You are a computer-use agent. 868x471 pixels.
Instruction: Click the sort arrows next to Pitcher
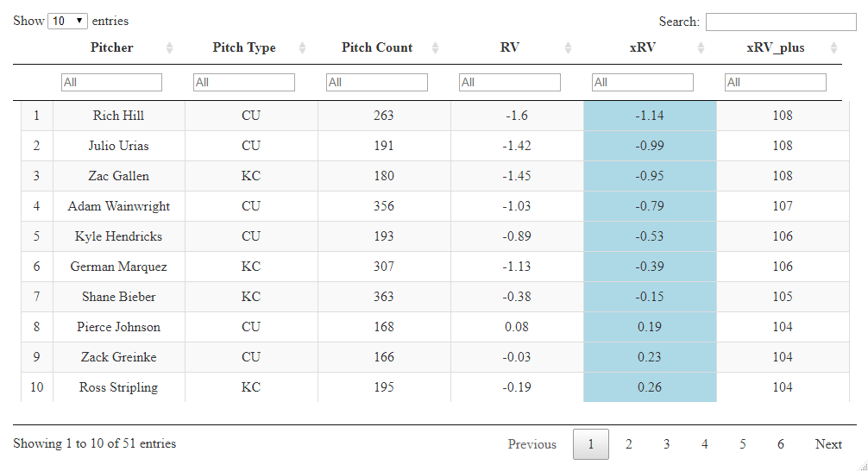click(x=169, y=48)
